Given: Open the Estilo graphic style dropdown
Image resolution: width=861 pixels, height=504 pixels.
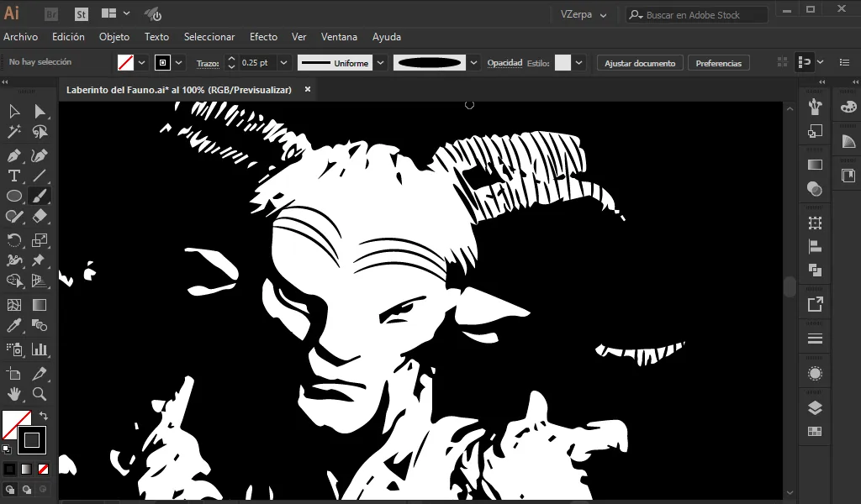Looking at the screenshot, I should tap(578, 63).
